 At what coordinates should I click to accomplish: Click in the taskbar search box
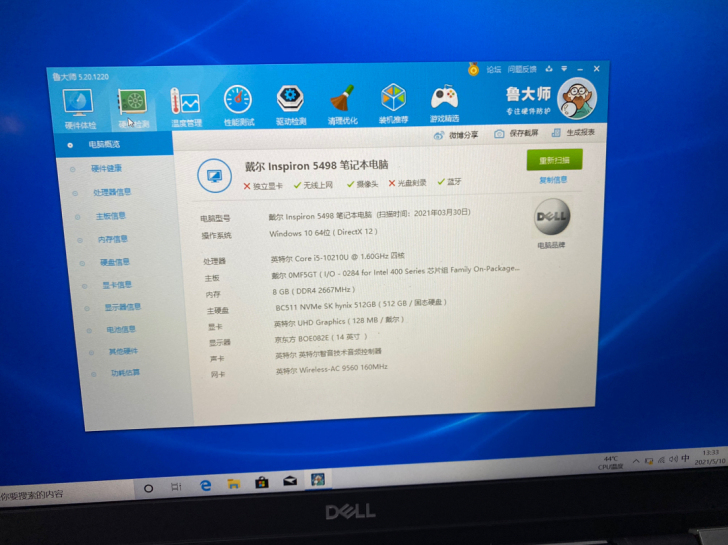[x=65, y=493]
